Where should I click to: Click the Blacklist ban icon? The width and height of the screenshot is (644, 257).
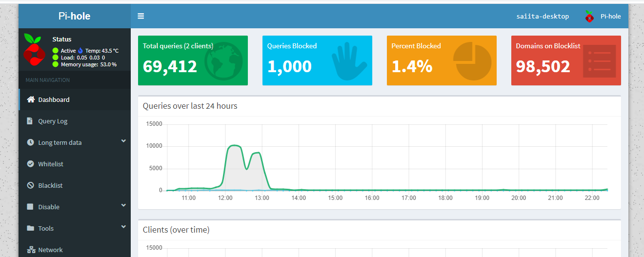tap(30, 185)
